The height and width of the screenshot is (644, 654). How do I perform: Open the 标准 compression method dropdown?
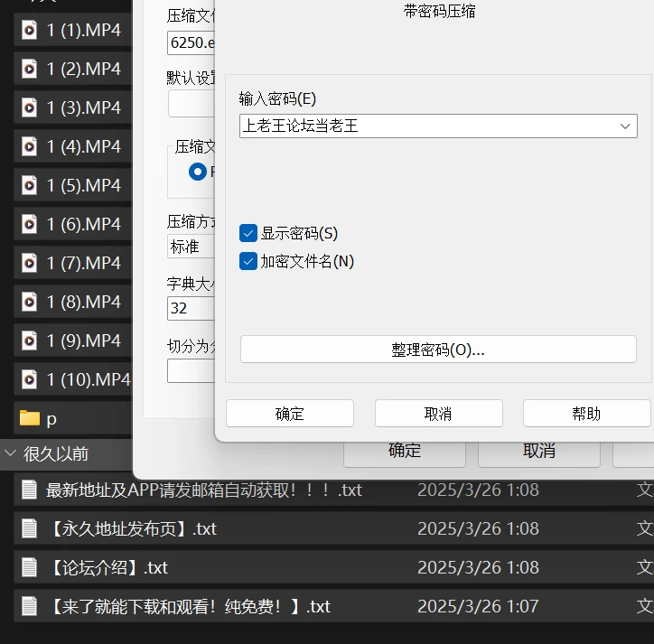coord(191,247)
